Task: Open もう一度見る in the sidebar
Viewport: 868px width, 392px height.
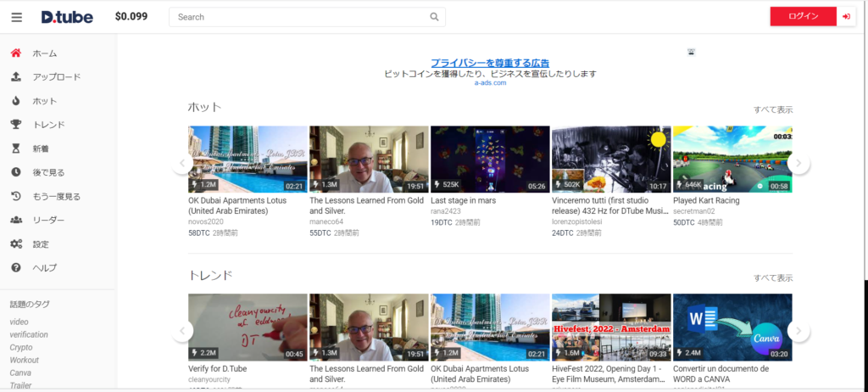Action: 56,196
